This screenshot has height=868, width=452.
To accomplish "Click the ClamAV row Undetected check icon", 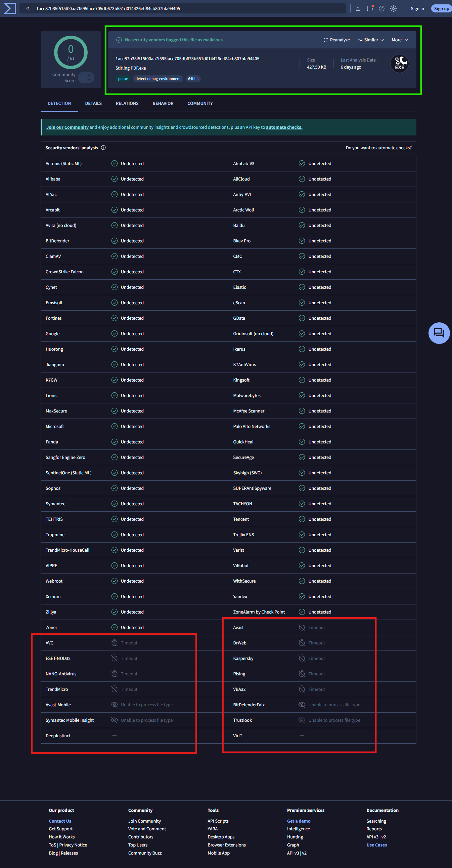I will pos(115,256).
